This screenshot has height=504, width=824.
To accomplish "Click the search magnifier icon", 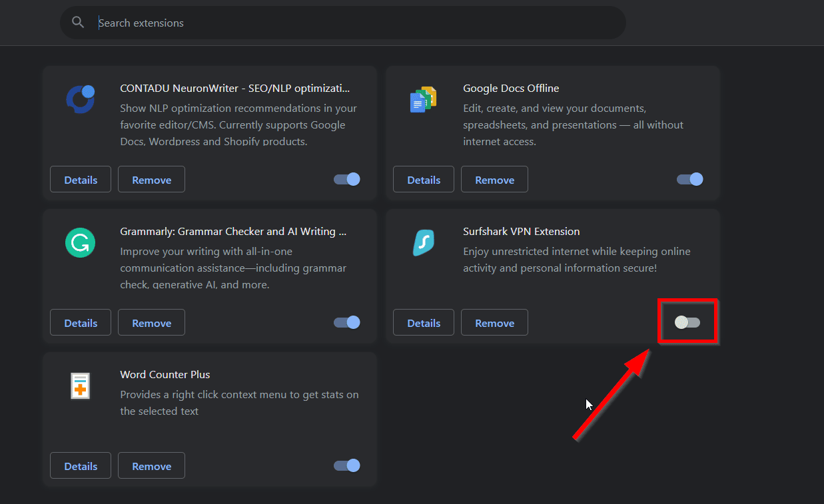I will pos(78,23).
